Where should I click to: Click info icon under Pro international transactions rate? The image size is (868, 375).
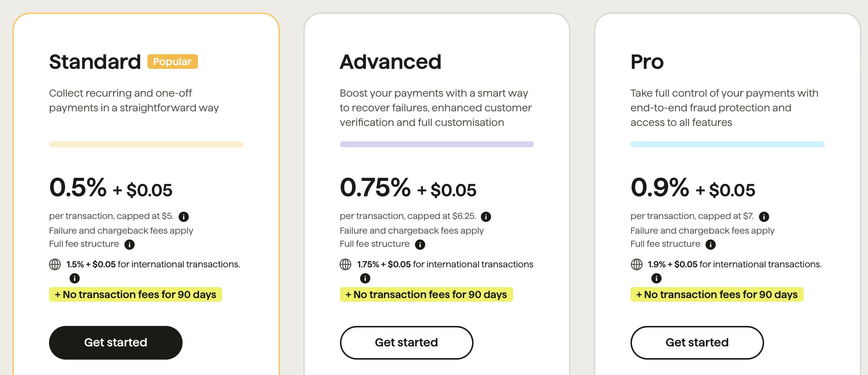[656, 278]
